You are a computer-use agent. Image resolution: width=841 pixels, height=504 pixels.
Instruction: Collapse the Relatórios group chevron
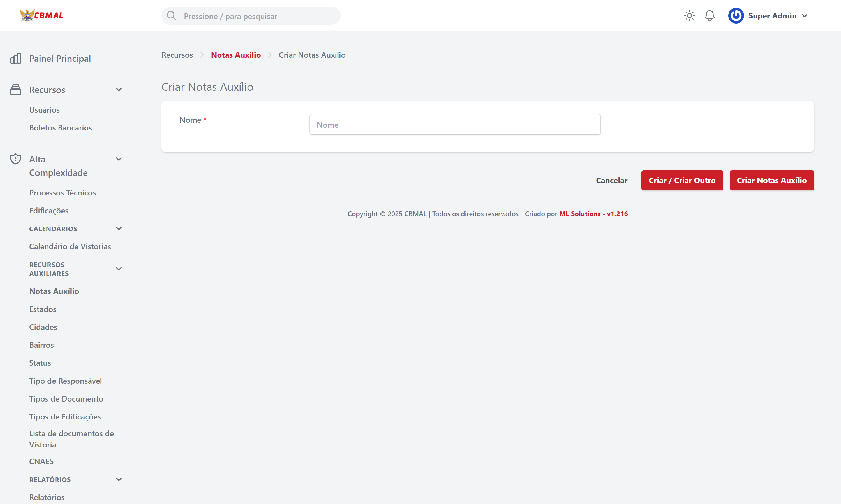tap(119, 480)
